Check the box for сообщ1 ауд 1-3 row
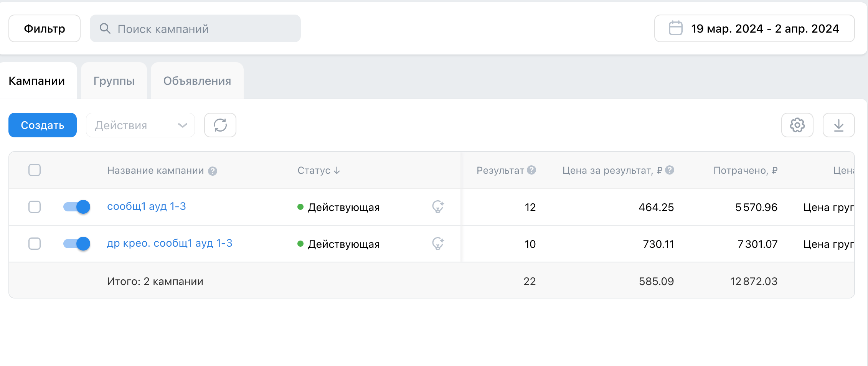Screen dimensions: 868x366 [35, 207]
